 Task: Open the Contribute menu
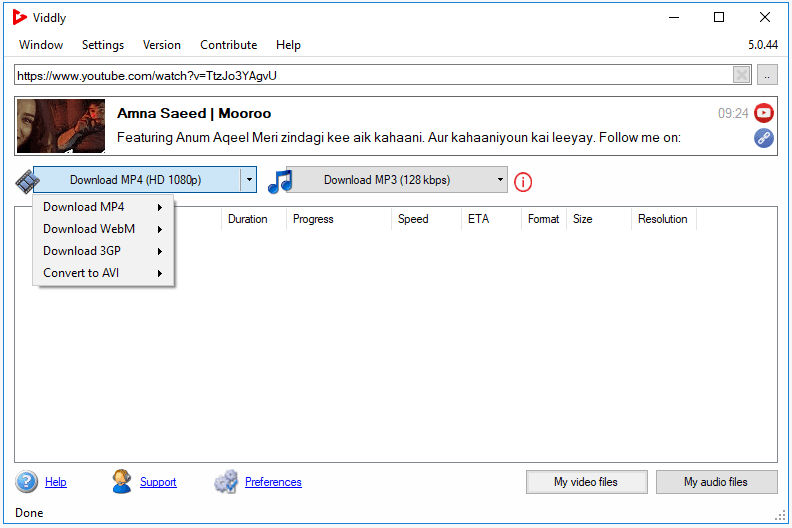click(229, 45)
